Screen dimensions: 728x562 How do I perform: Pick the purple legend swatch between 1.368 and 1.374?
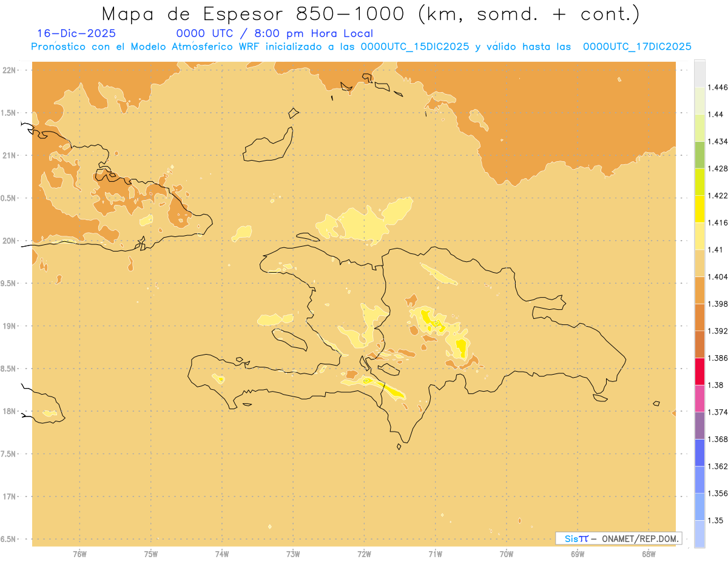point(699,426)
